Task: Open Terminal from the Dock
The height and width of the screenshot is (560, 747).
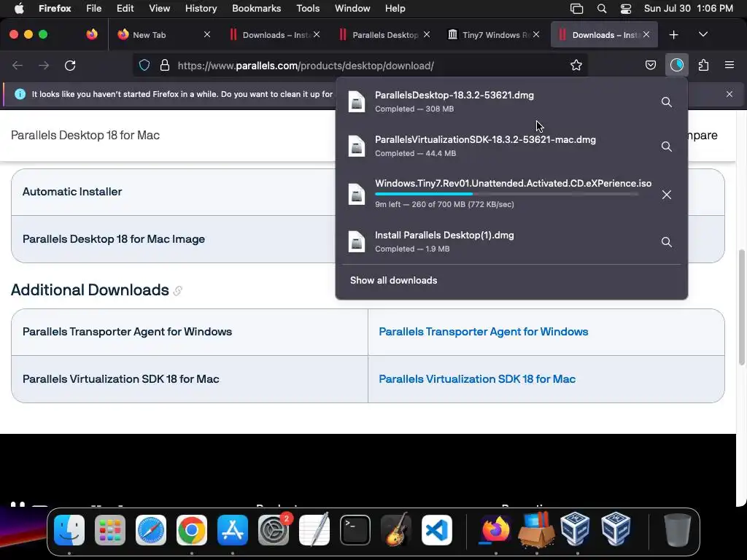Action: (x=355, y=530)
